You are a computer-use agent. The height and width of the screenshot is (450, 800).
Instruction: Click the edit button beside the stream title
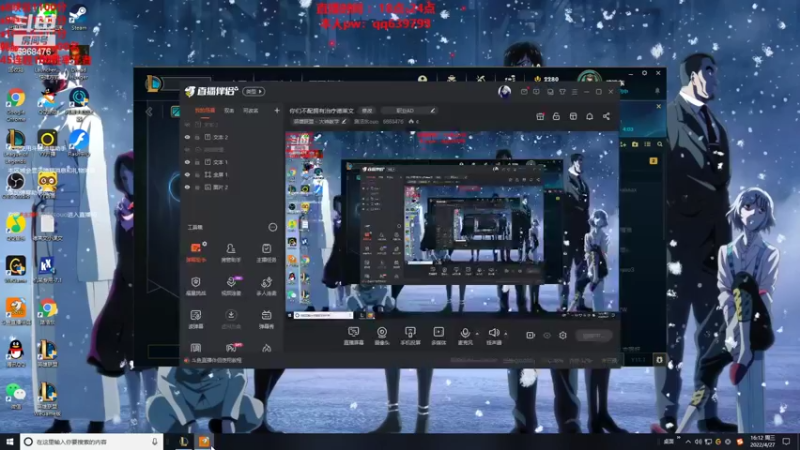367,110
